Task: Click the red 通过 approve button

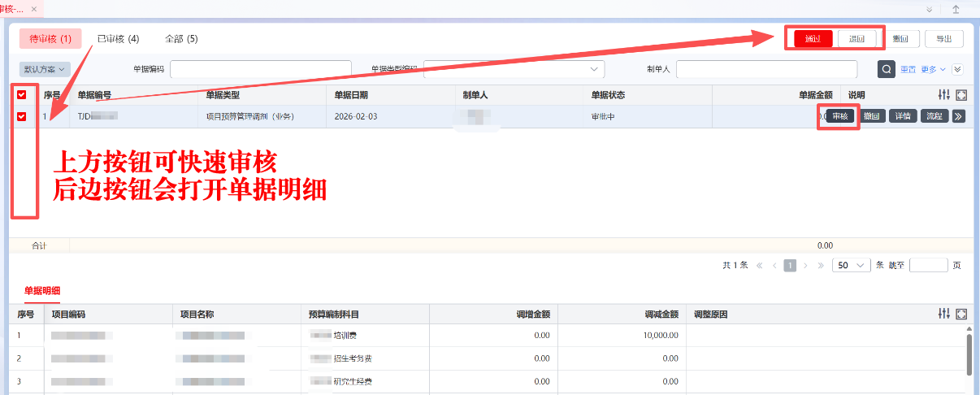Action: 813,39
